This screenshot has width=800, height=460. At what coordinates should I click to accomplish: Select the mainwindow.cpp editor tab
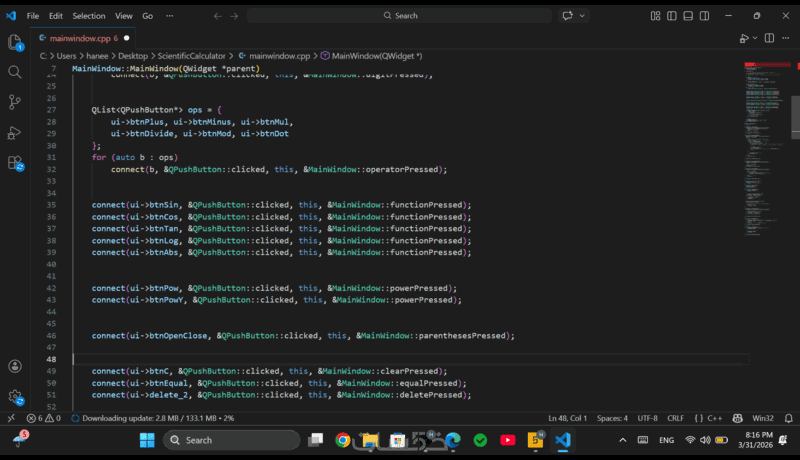pos(82,38)
